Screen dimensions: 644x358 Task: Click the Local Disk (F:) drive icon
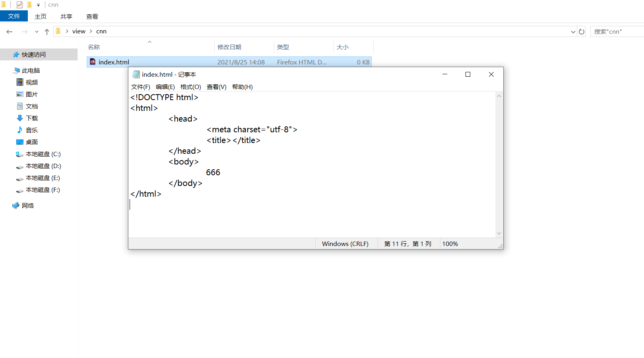tap(20, 190)
